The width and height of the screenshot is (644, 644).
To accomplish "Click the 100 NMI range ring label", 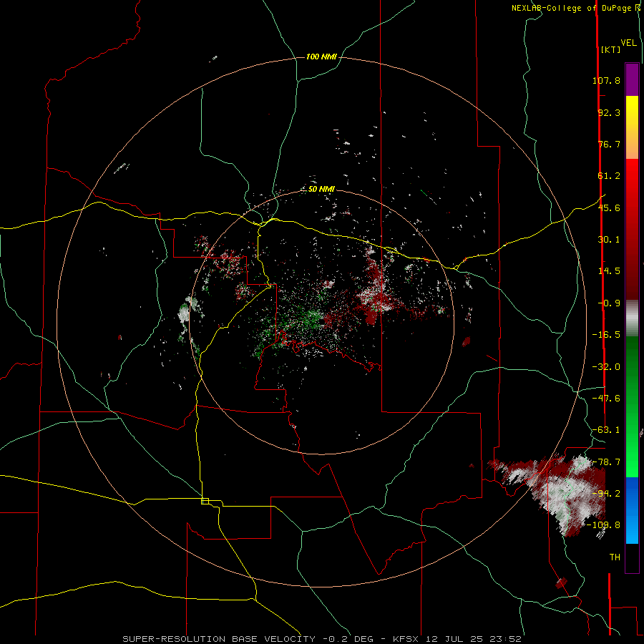I will click(x=321, y=57).
